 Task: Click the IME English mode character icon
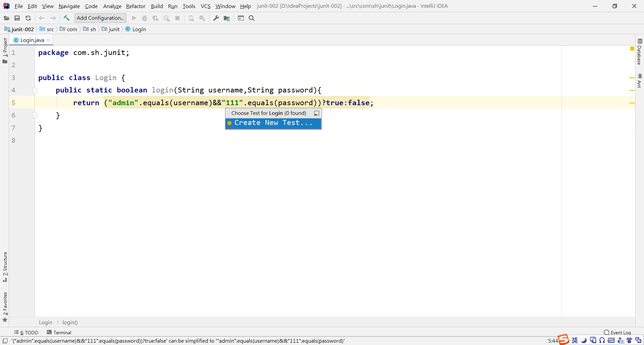575,340
